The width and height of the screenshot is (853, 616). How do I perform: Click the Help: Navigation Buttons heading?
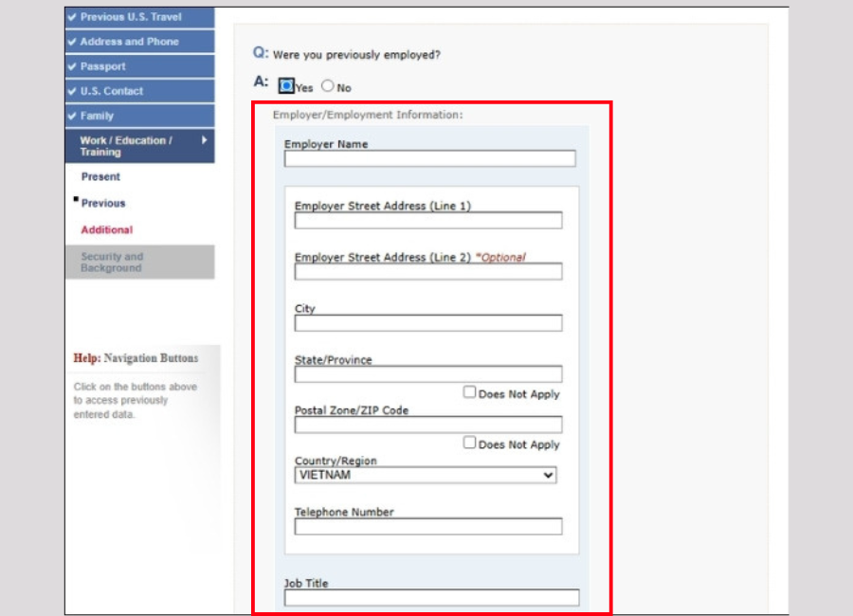[x=136, y=358]
